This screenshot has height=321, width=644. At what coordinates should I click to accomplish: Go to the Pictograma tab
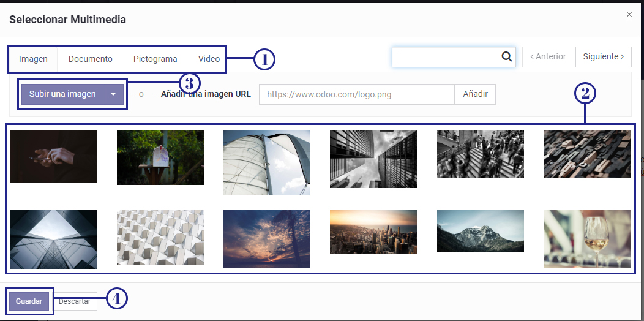click(155, 59)
